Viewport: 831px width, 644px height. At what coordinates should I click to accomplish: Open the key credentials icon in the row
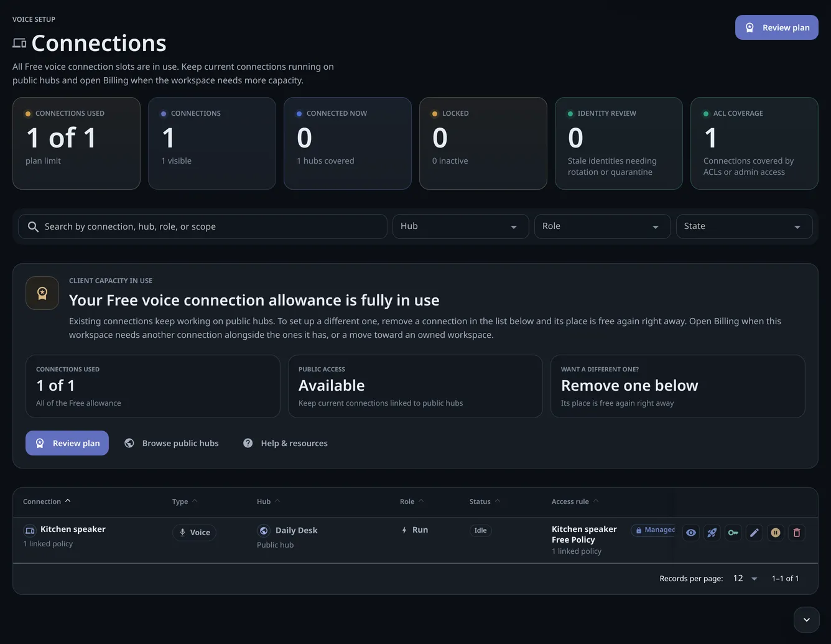733,533
